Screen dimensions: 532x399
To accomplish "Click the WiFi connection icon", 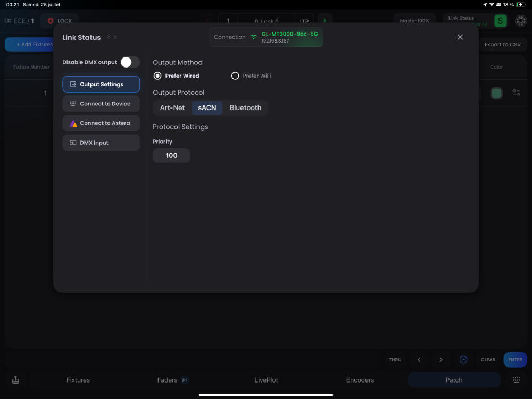I will [x=254, y=37].
